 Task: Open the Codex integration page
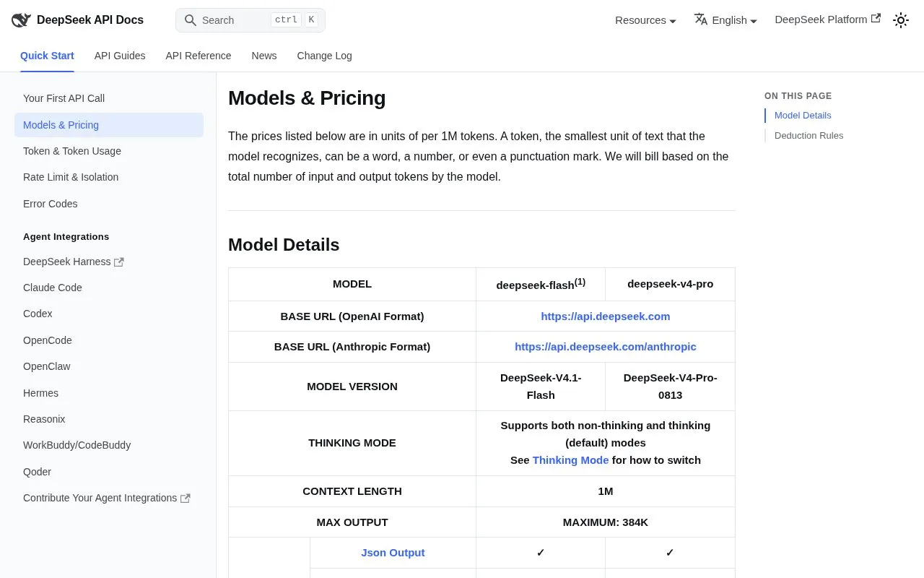(109, 314)
